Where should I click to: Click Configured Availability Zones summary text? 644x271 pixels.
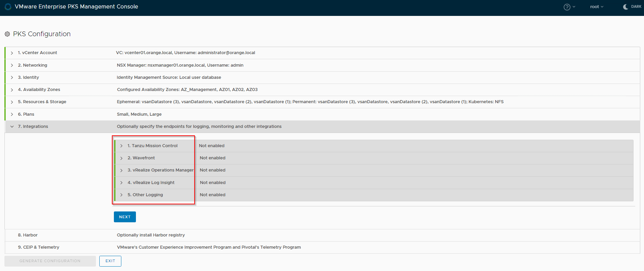pos(187,90)
